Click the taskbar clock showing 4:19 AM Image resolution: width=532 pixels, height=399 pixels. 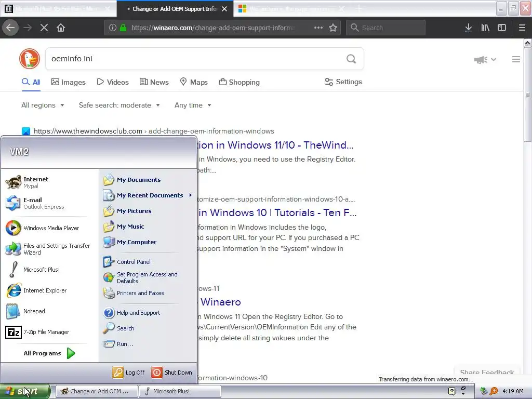click(513, 391)
